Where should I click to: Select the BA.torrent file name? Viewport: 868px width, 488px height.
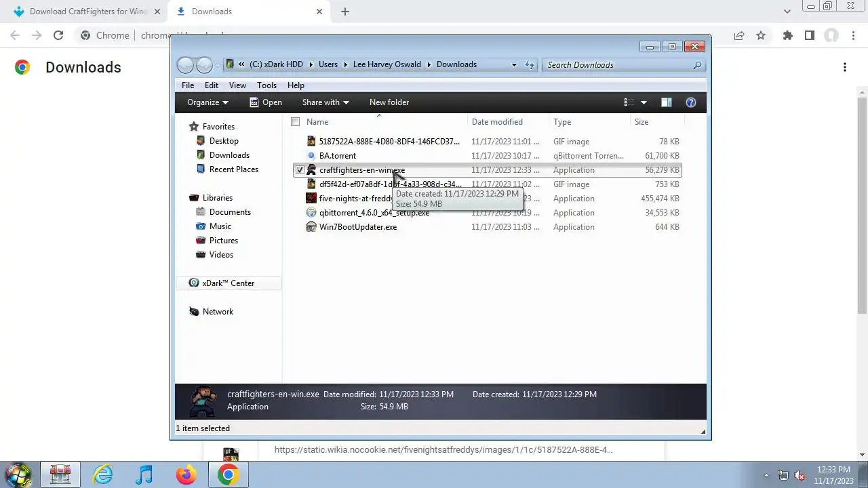pos(338,156)
